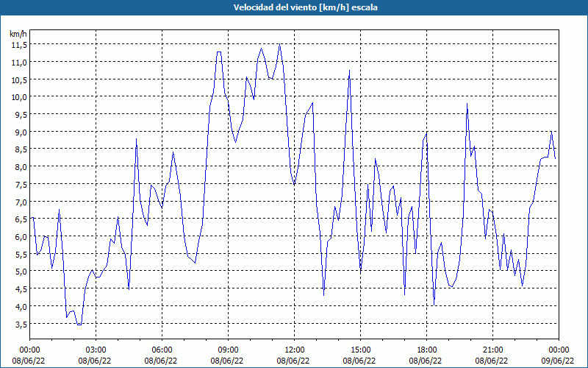The image size is (588, 368).
Task: Click the 03:00 time axis label
Action: click(x=96, y=350)
